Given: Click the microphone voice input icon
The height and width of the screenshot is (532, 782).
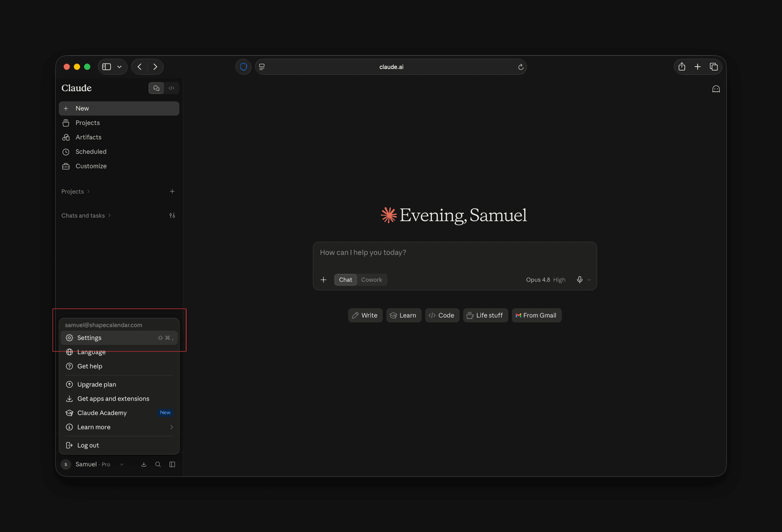Looking at the screenshot, I should tap(580, 280).
